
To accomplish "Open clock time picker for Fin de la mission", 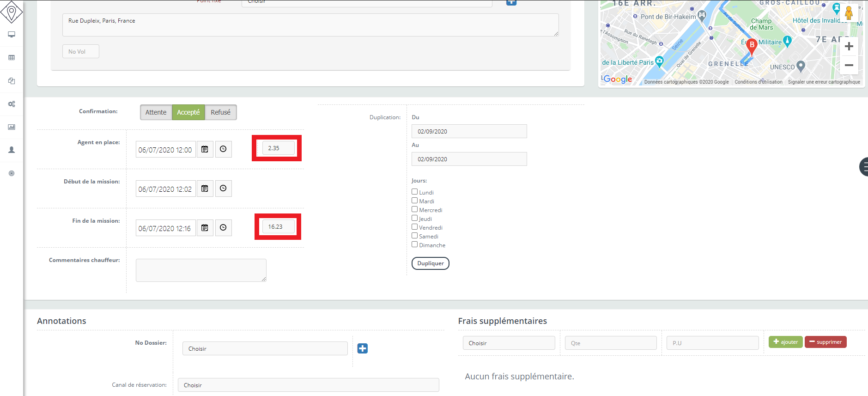I will click(223, 228).
